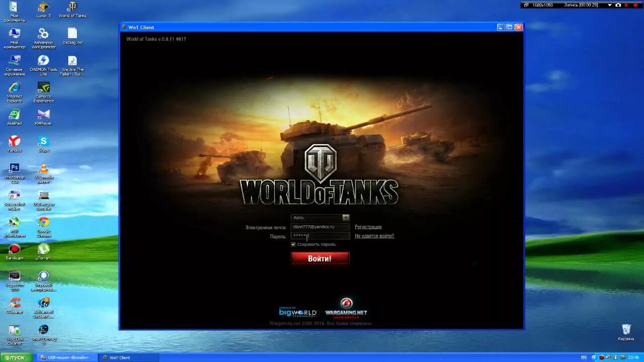Open the Мои документы desktop icon
The image size is (644, 362).
(x=14, y=11)
